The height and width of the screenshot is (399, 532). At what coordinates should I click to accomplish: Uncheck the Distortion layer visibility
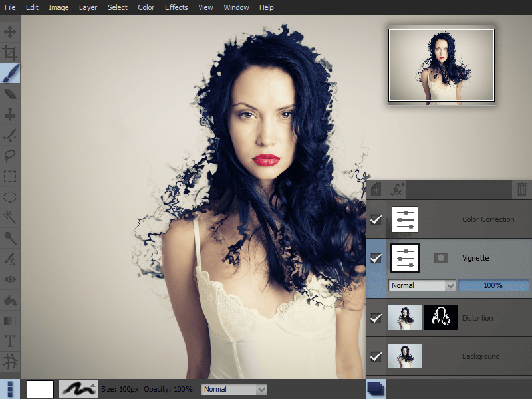(x=376, y=318)
